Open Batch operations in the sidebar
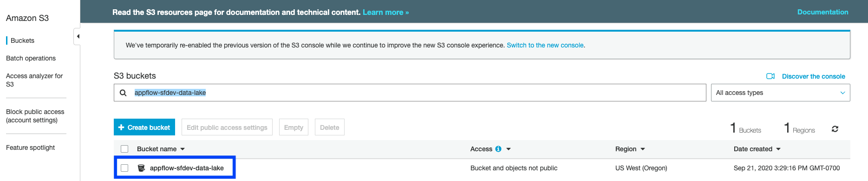The width and height of the screenshot is (868, 181). pyautogui.click(x=31, y=58)
